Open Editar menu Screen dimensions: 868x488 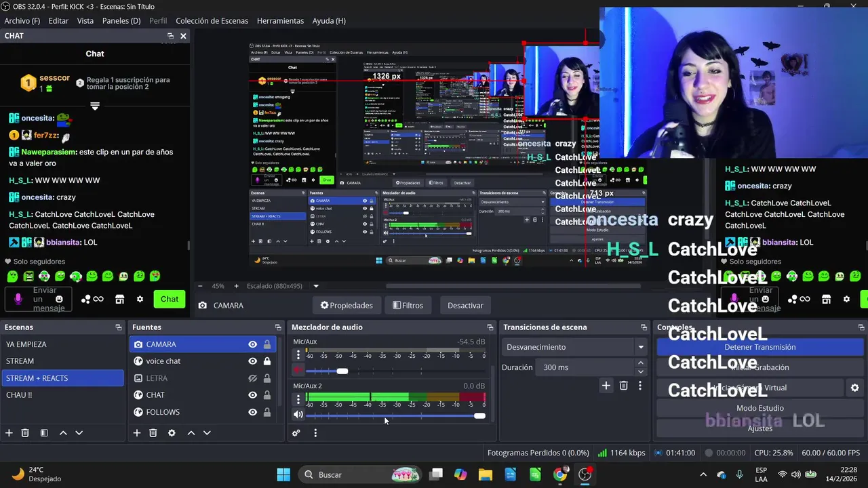[x=58, y=21]
